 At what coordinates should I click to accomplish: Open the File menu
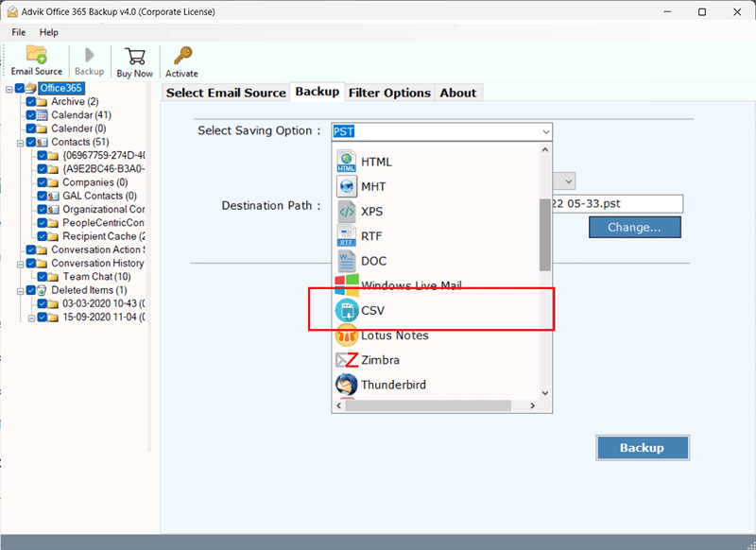click(x=18, y=32)
